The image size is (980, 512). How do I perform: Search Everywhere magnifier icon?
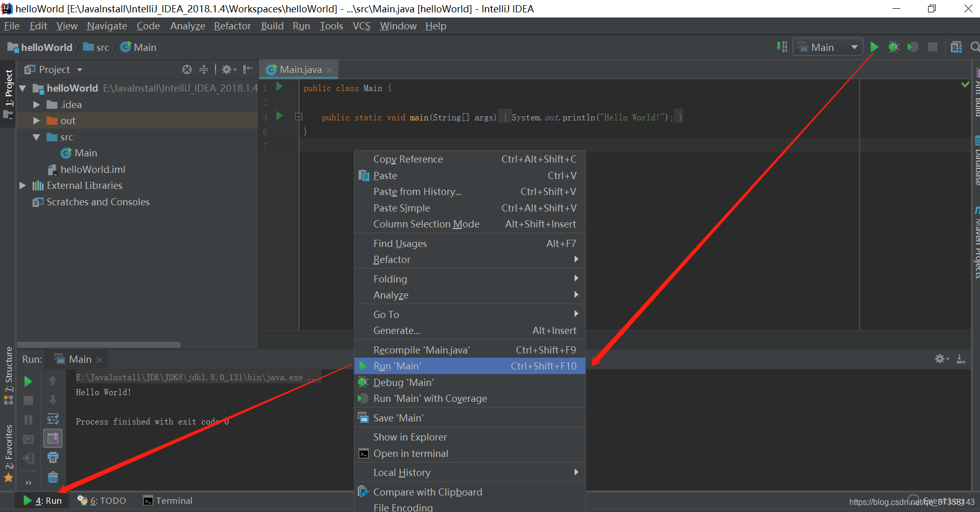[974, 47]
